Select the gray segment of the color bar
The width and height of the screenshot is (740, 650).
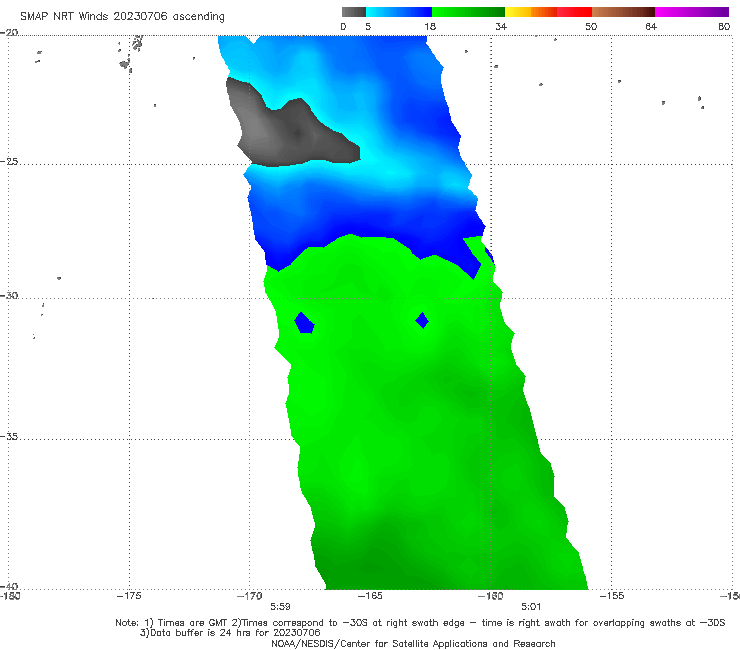pyautogui.click(x=354, y=12)
